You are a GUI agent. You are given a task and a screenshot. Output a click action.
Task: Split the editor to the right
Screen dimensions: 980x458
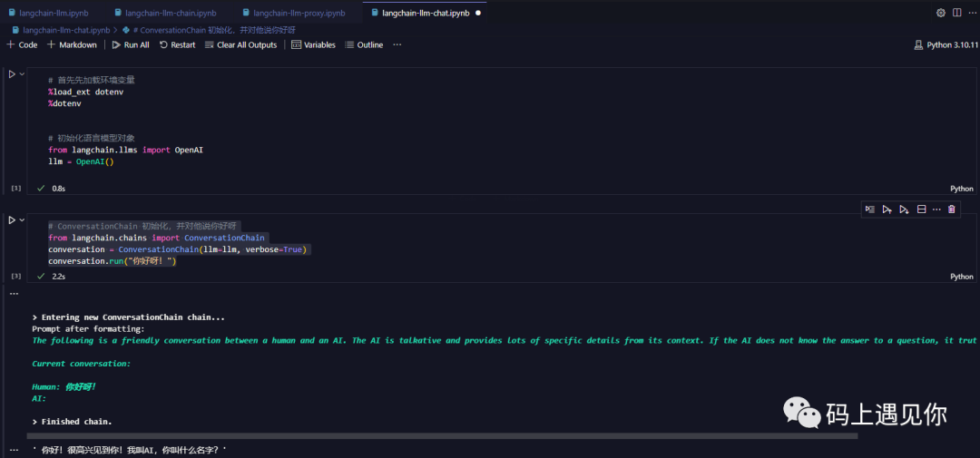point(957,13)
